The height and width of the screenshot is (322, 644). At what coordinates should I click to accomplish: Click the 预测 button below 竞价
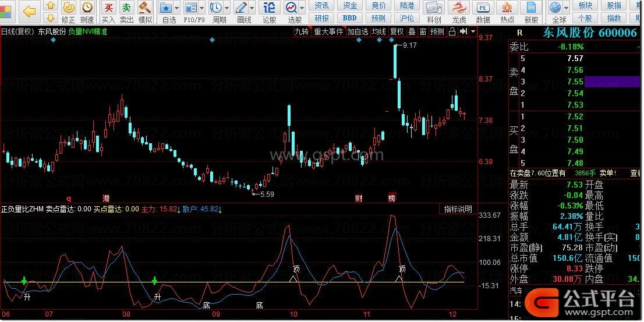pyautogui.click(x=378, y=18)
